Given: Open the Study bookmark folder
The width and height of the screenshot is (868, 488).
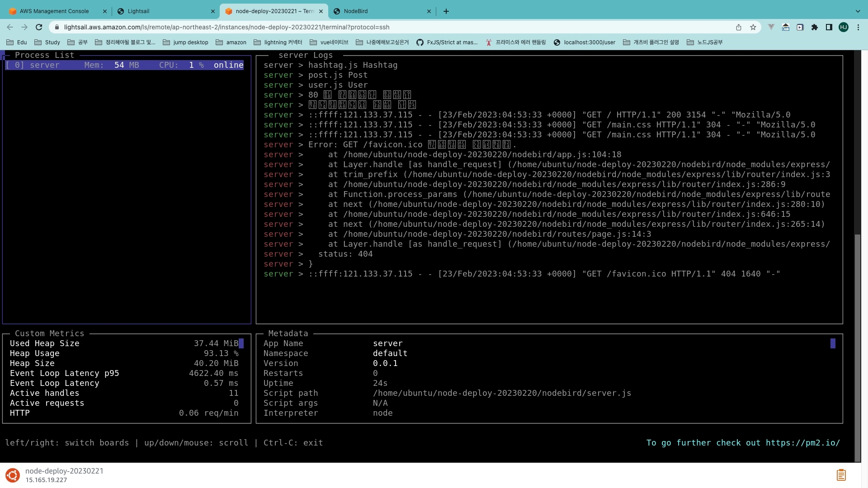Looking at the screenshot, I should point(47,42).
